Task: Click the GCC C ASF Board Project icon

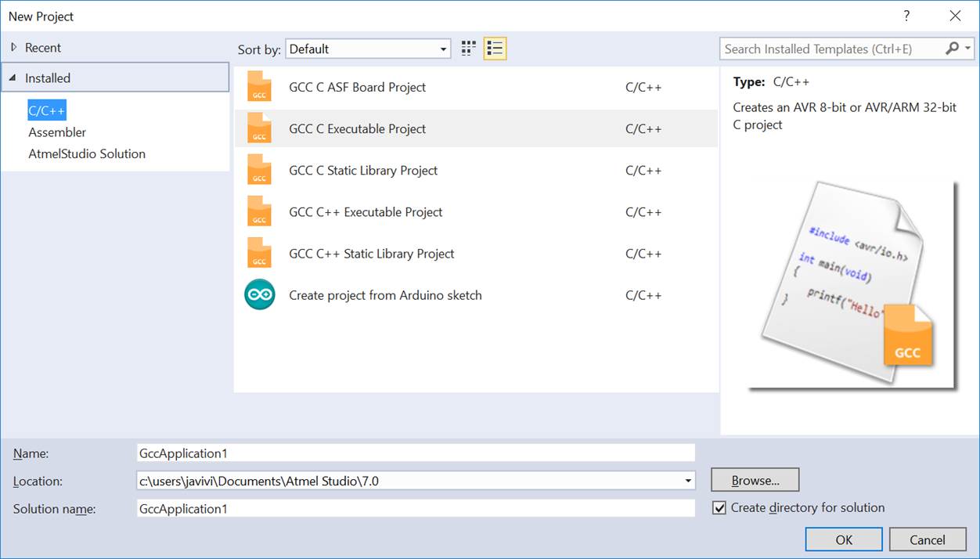Action: 259,87
